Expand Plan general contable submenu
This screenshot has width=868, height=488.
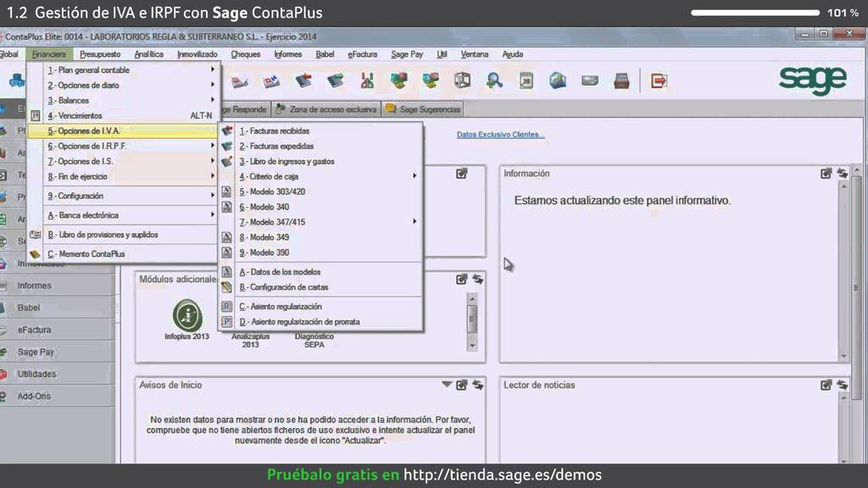212,69
